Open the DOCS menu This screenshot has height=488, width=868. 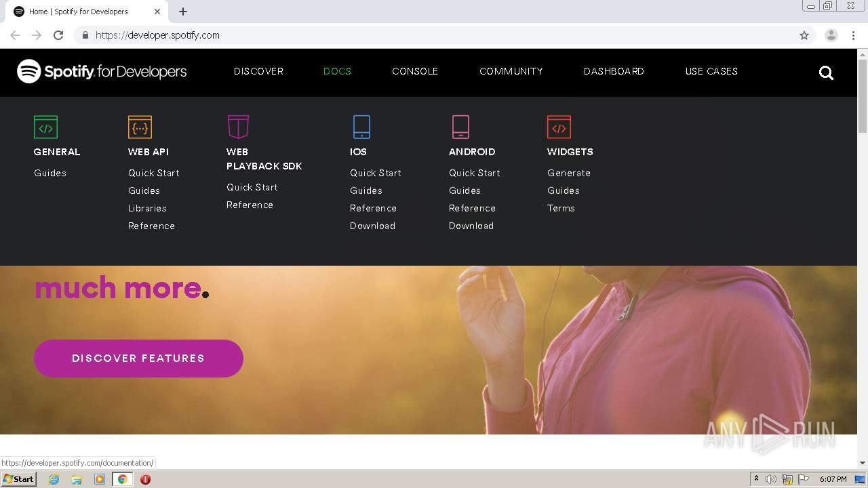(337, 71)
